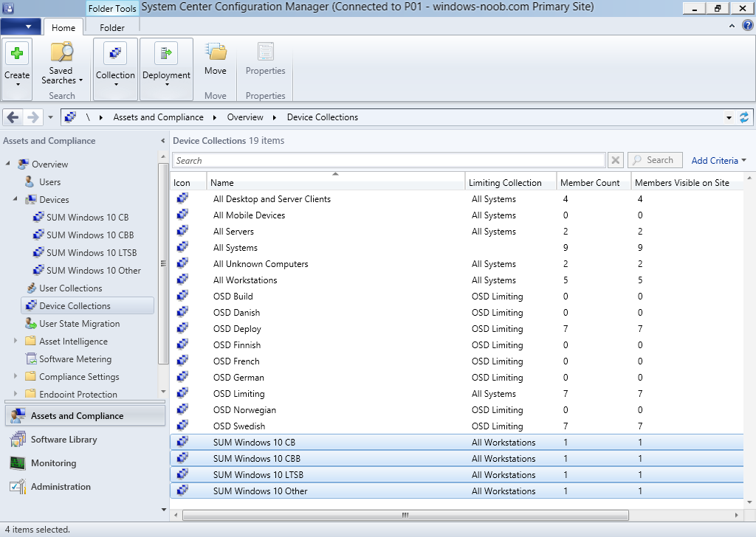756x537 pixels.
Task: Go back with the navigation arrow
Action: (x=13, y=117)
